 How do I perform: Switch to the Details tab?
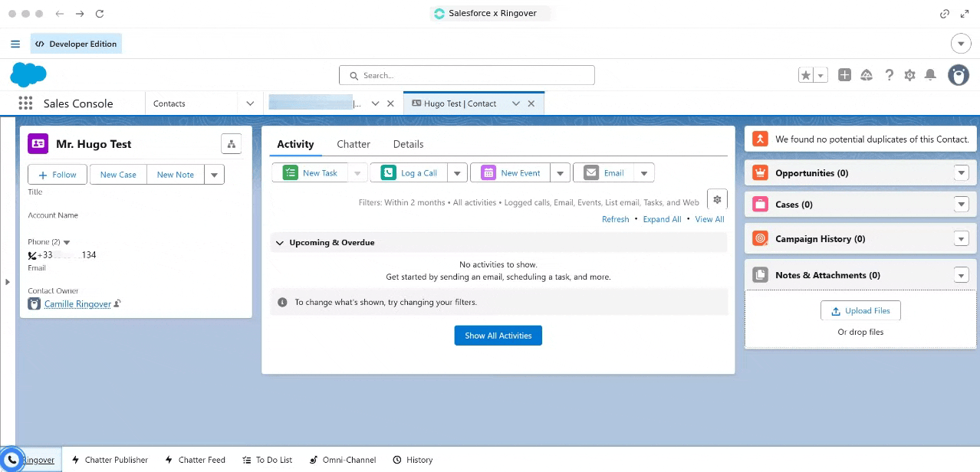[x=409, y=144]
